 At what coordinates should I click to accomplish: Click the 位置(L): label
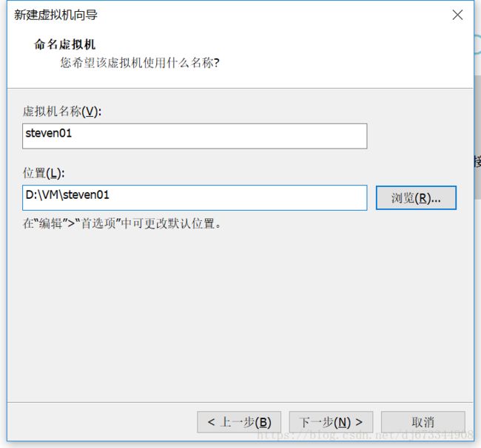[44, 173]
